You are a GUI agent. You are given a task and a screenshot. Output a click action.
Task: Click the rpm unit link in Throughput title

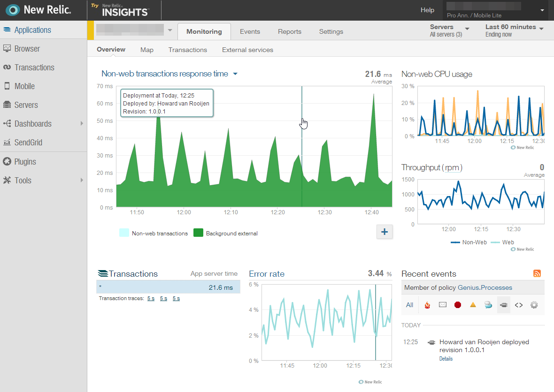pos(452,167)
